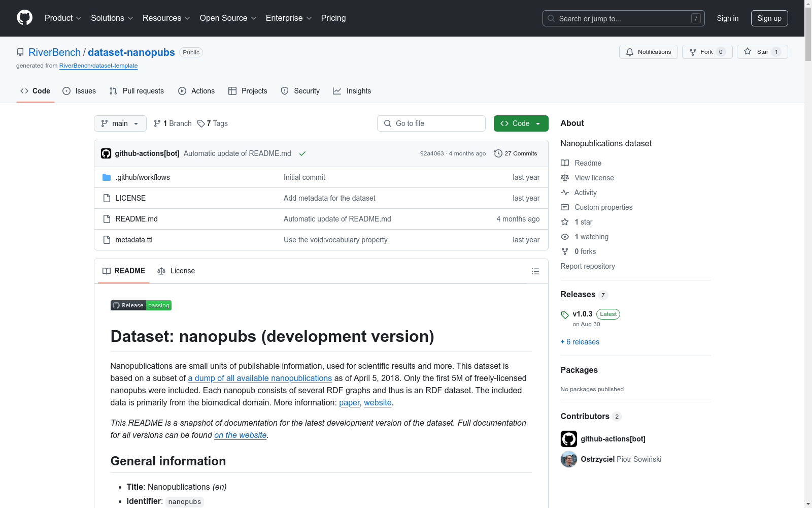The height and width of the screenshot is (508, 812).
Task: Open the dataset-nanopubs repository title
Action: [x=131, y=52]
